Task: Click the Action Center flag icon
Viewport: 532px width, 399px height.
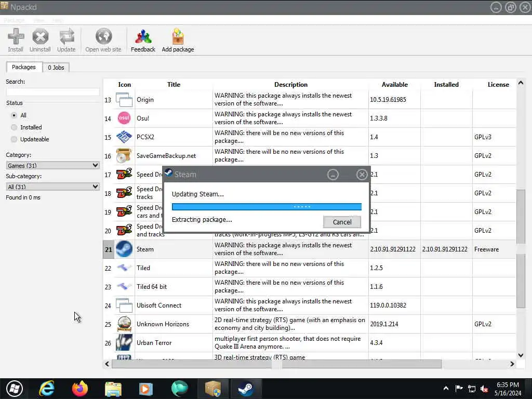Action: click(459, 389)
